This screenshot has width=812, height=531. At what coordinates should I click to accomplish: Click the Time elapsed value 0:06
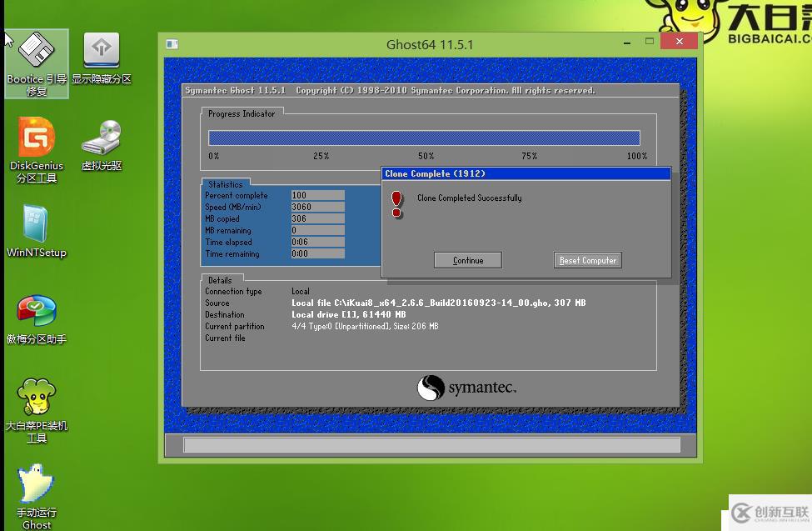point(317,242)
